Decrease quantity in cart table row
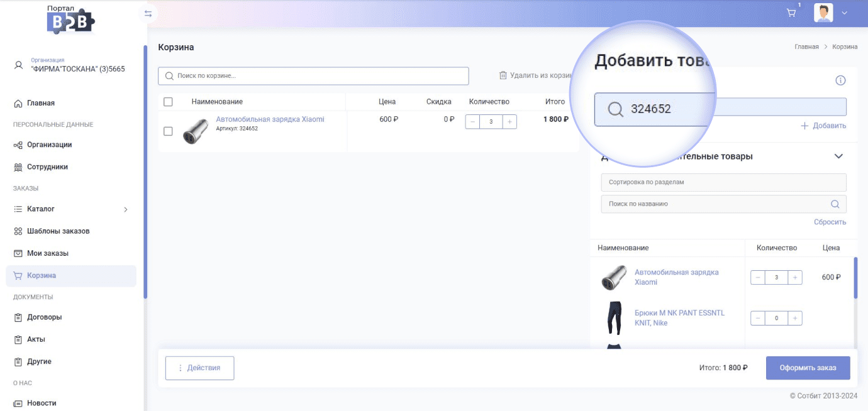Screen dimensions: 868x411 tap(473, 121)
